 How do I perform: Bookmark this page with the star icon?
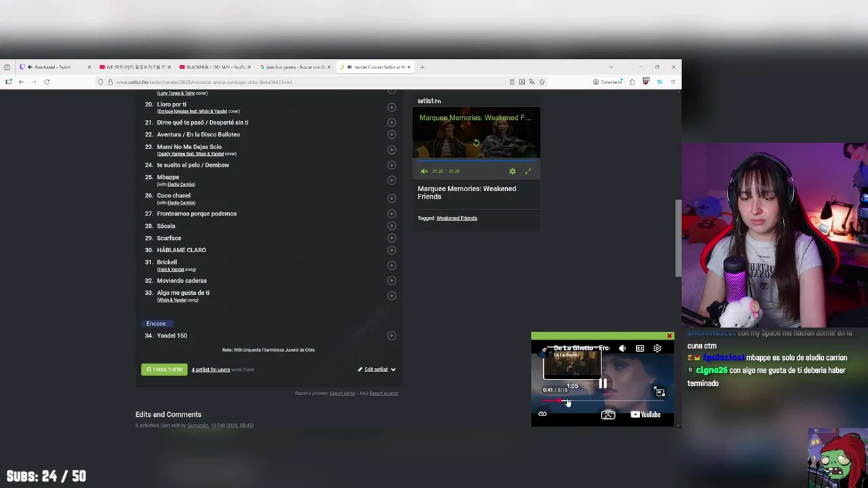pyautogui.click(x=542, y=82)
